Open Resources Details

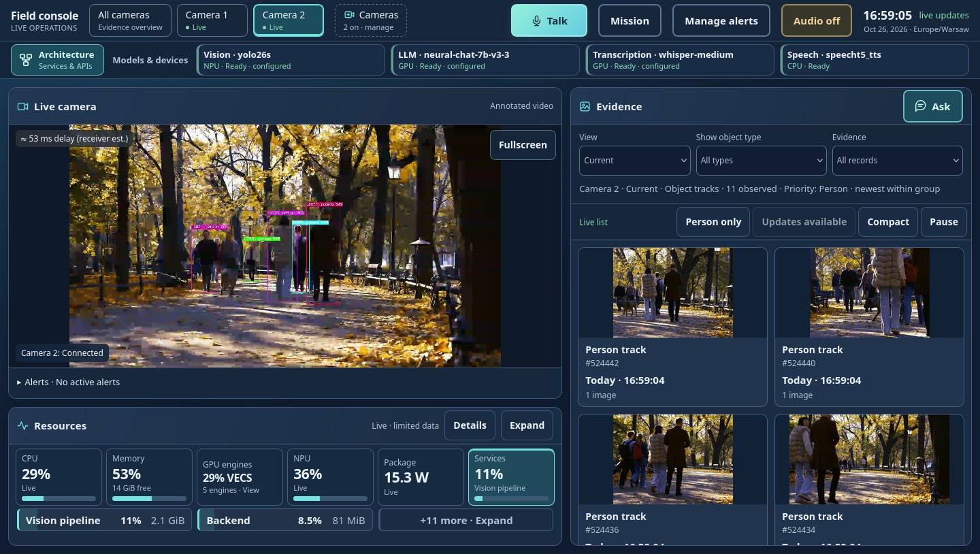[x=470, y=425]
